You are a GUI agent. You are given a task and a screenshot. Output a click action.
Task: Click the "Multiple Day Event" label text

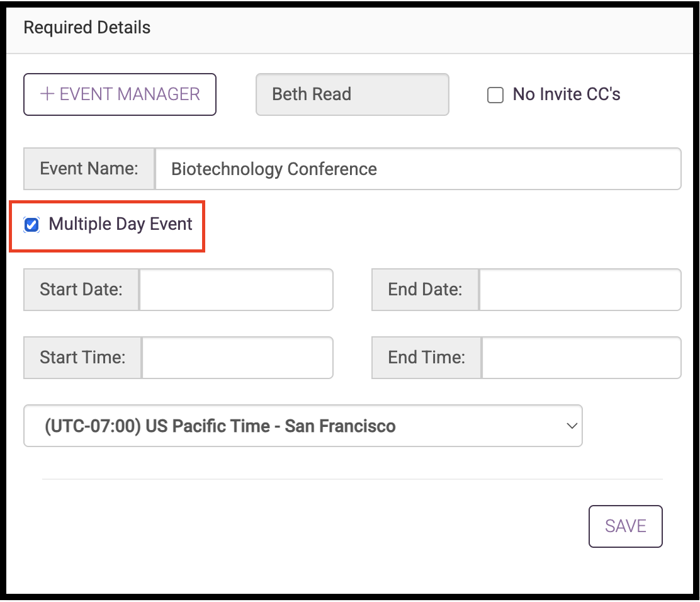click(x=120, y=224)
